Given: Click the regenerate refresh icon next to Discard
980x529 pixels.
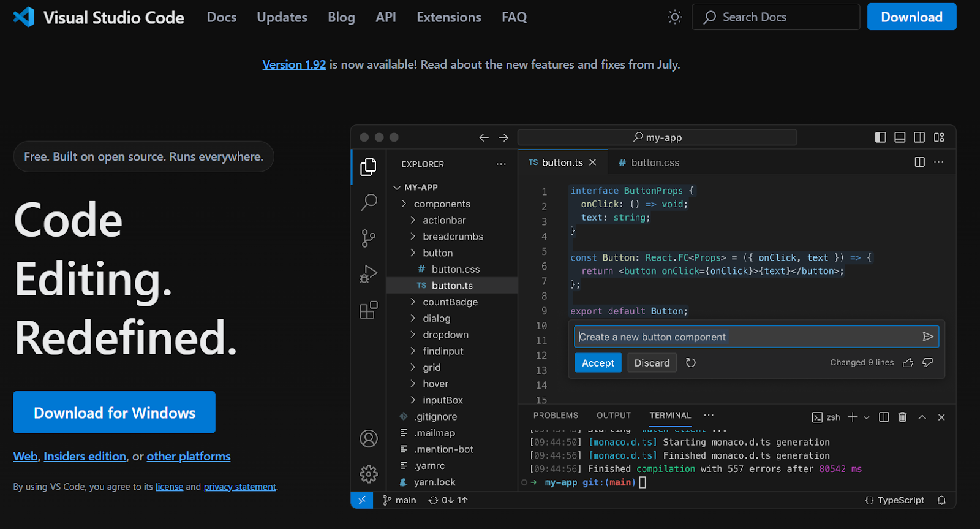Looking at the screenshot, I should click(x=691, y=363).
